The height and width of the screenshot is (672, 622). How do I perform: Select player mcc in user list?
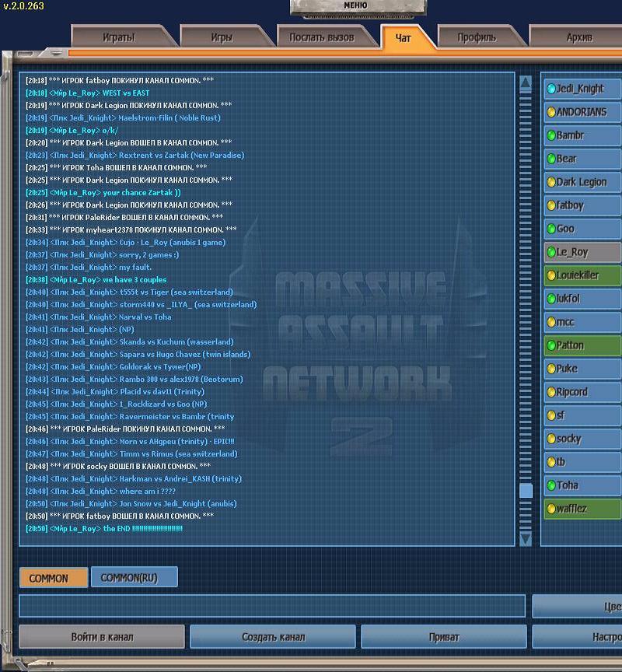[x=582, y=322]
